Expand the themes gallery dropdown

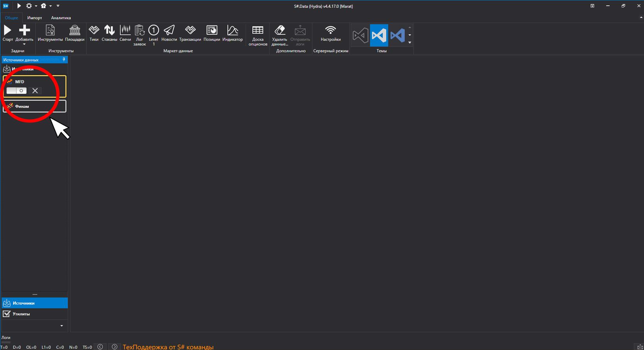[410, 42]
